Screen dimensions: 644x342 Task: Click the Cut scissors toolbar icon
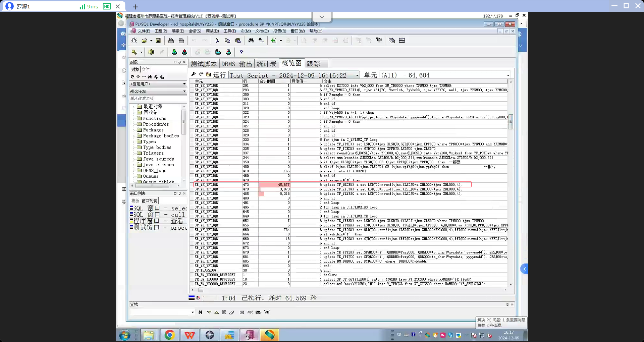tap(217, 41)
